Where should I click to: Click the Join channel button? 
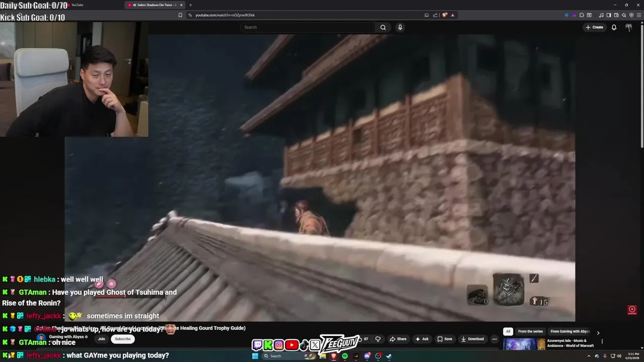tap(102, 339)
